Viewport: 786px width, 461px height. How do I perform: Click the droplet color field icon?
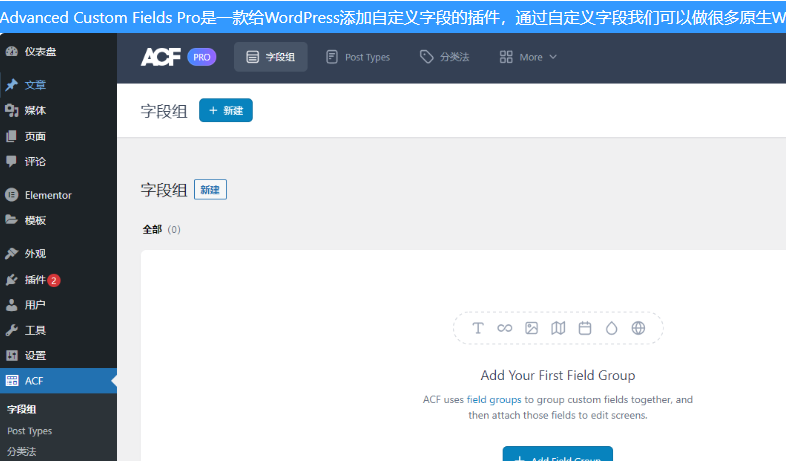(x=612, y=328)
